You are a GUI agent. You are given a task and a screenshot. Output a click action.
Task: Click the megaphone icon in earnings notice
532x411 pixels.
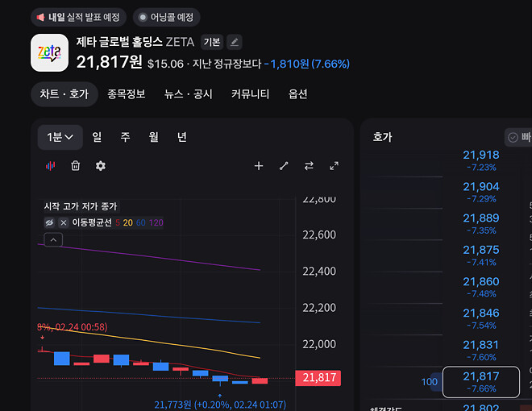[x=41, y=17]
